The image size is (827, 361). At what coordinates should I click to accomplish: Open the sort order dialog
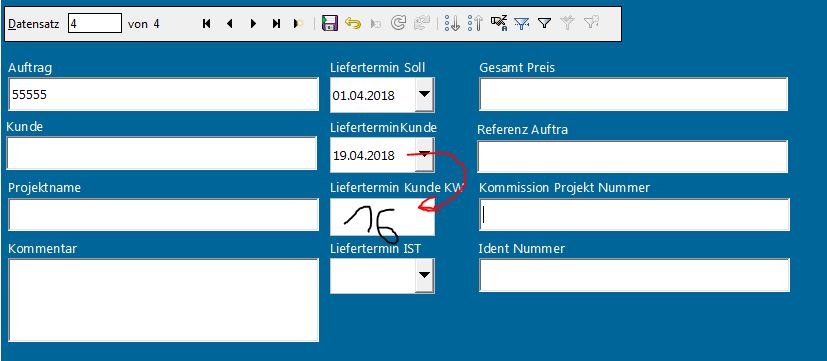tap(498, 23)
